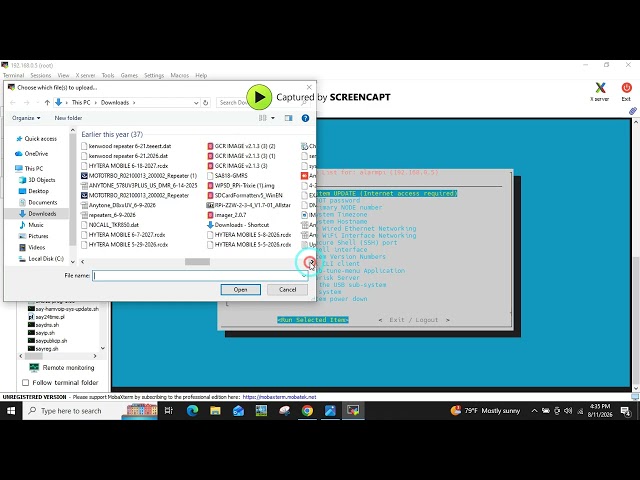This screenshot has height=480, width=640.
Task: Open Videos folder in sidebar
Action: (x=32, y=247)
